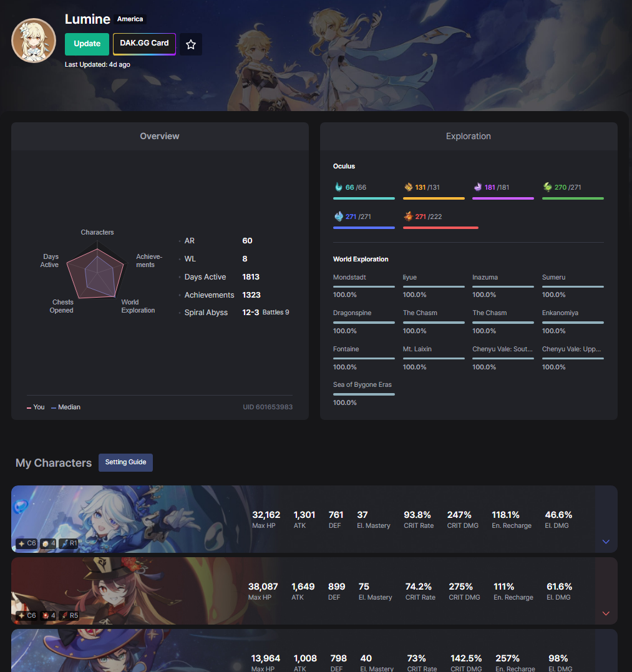Click the Hydroculus icon showing 271/271
Image resolution: width=632 pixels, height=672 pixels.
(339, 217)
